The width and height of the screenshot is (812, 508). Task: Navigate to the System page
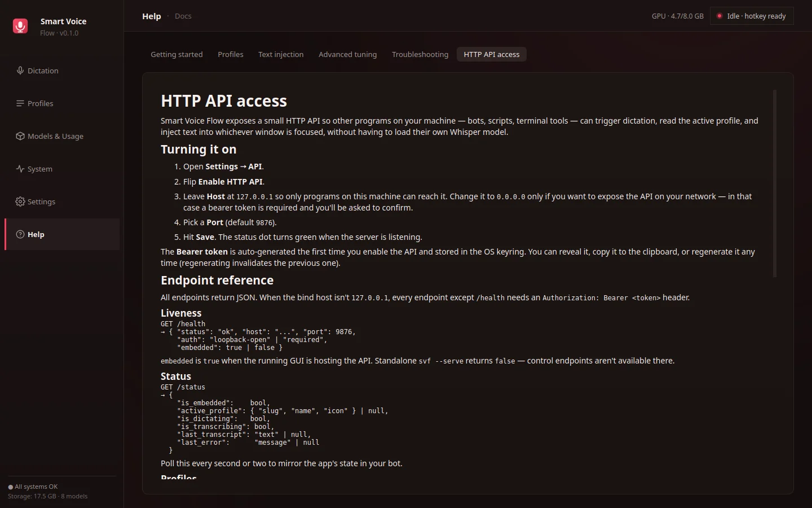coord(62,169)
